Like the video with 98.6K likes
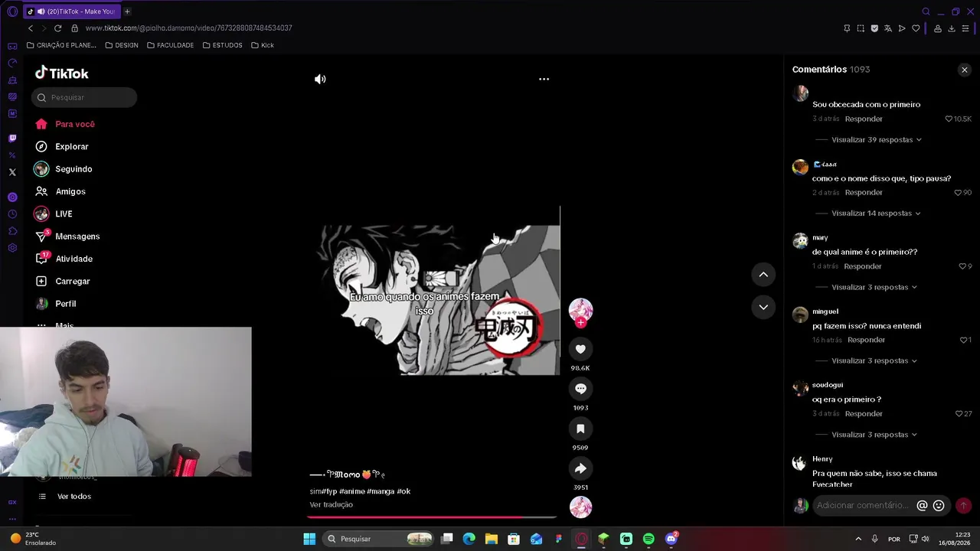 pyautogui.click(x=580, y=349)
